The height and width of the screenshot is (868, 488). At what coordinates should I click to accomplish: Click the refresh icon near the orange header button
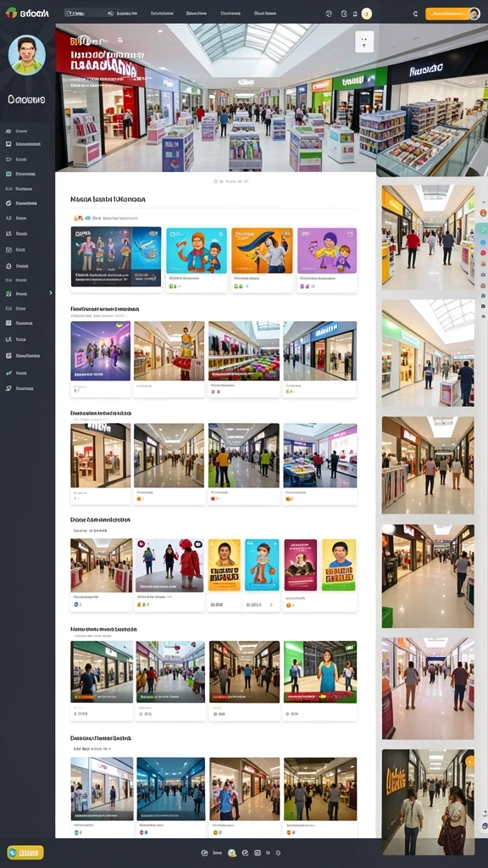415,14
